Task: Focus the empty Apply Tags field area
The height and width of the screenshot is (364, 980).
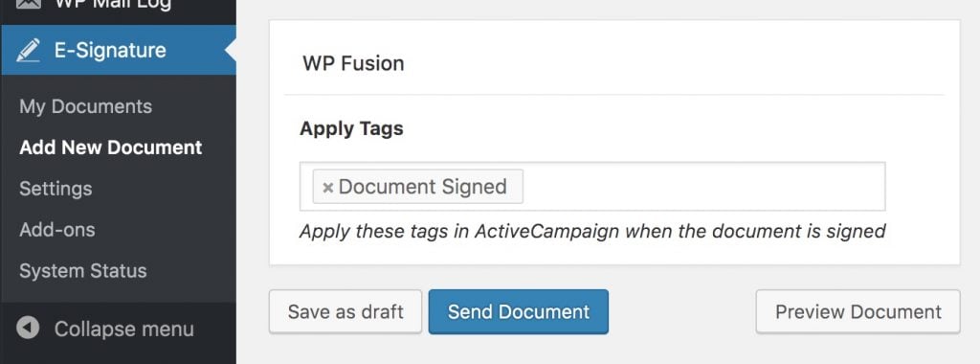Action: point(703,187)
